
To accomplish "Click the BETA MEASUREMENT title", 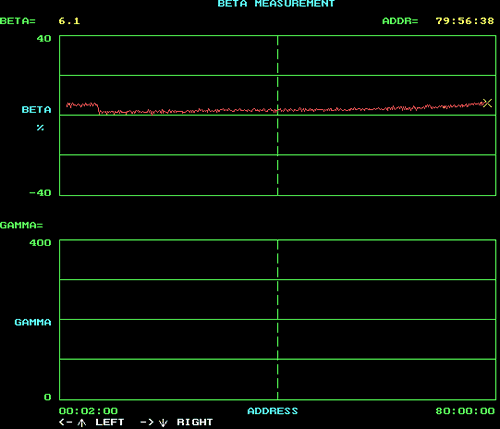I will 276,4.
